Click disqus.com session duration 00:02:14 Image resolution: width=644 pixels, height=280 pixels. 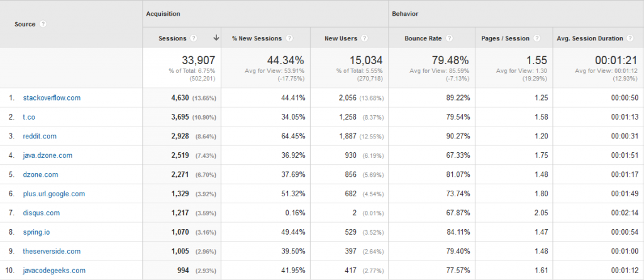coord(625,213)
